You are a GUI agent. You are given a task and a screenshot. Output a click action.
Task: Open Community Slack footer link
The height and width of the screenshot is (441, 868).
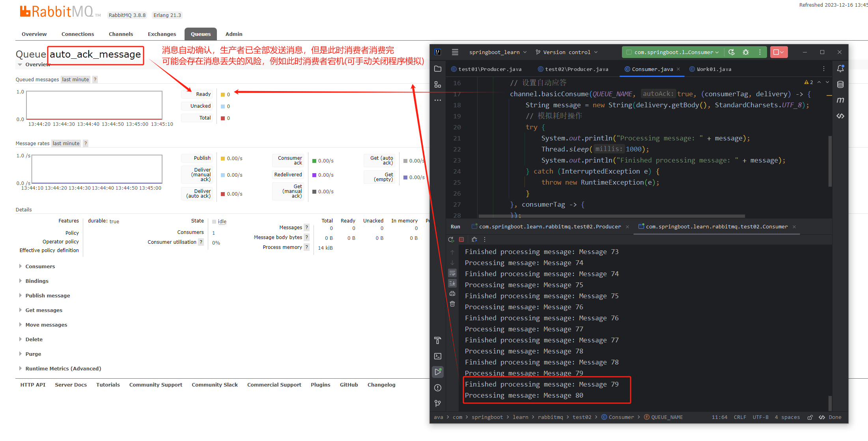pyautogui.click(x=215, y=385)
